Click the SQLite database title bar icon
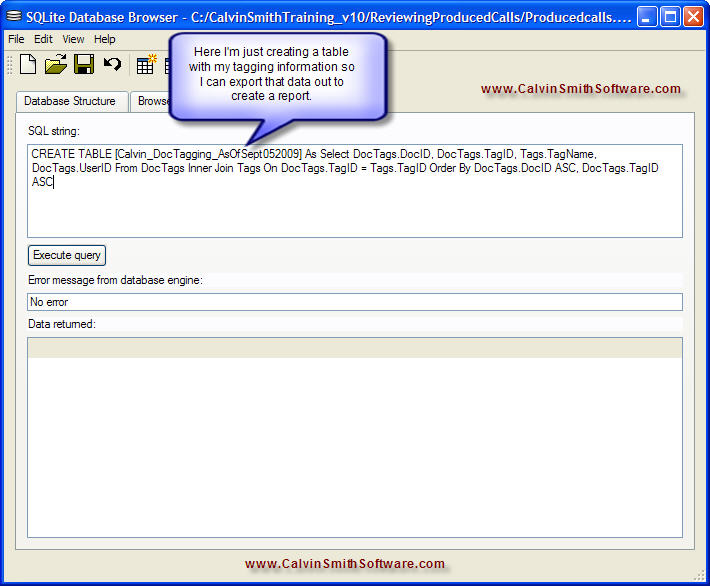Image resolution: width=710 pixels, height=586 pixels. point(14,16)
